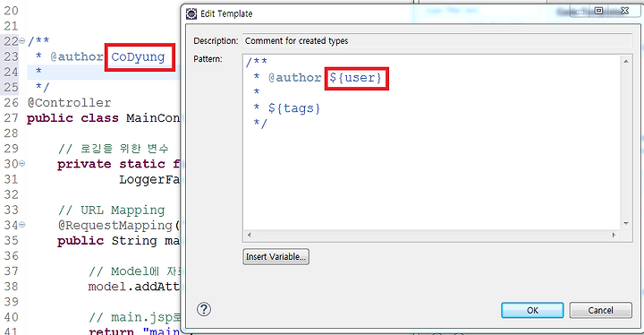Click ${tags} variable in pattern
The width and height of the screenshot is (644, 335).
click(294, 108)
